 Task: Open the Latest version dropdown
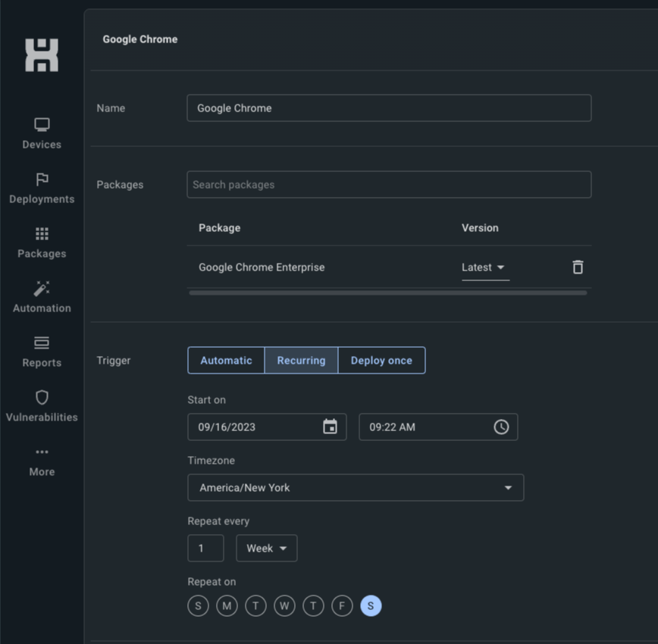coord(485,267)
